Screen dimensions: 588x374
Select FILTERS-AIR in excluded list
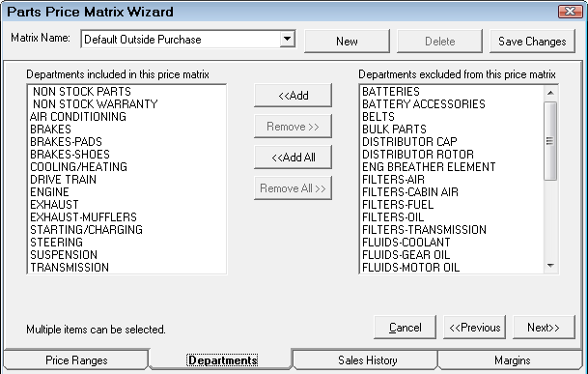[x=452, y=180]
